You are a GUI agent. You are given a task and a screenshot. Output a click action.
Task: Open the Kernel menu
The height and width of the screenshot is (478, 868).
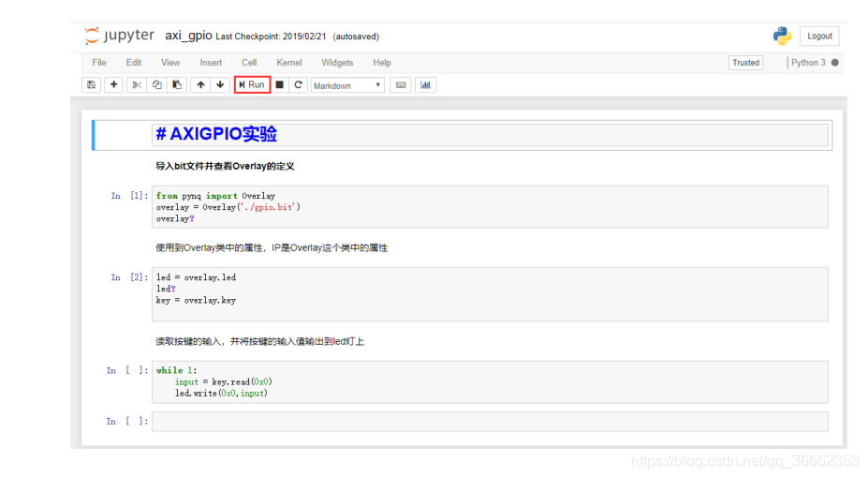click(289, 63)
